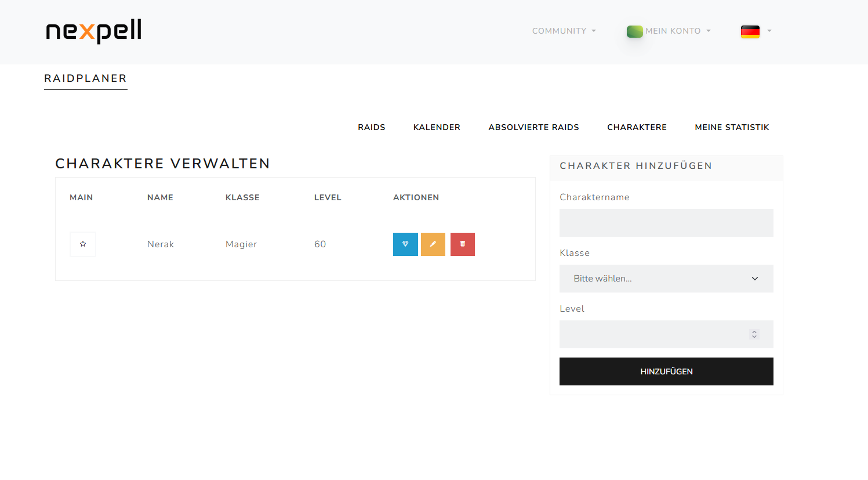Viewport: 868px width, 480px height.
Task: Open the language selection dropdown
Action: tap(756, 32)
